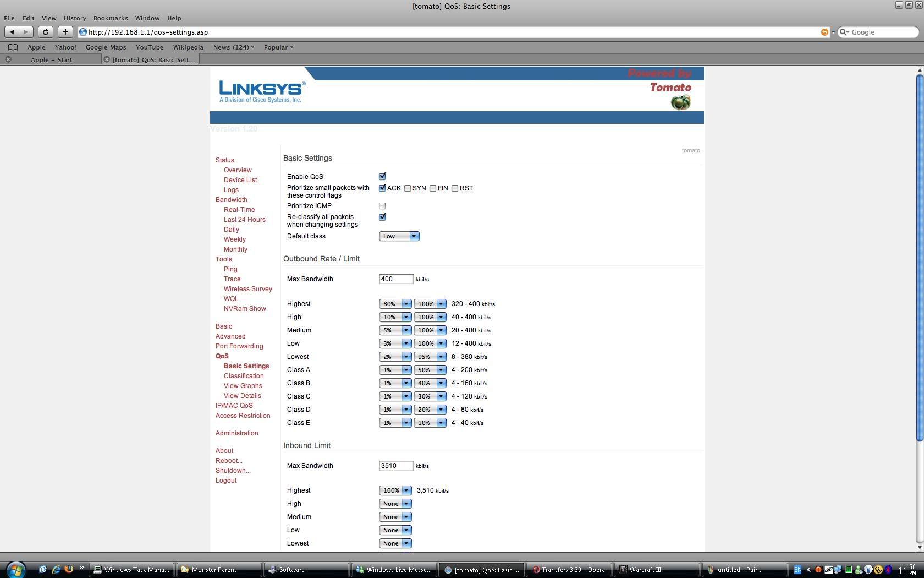Click the Tomato logo image
Image resolution: width=924 pixels, height=578 pixels.
click(680, 102)
